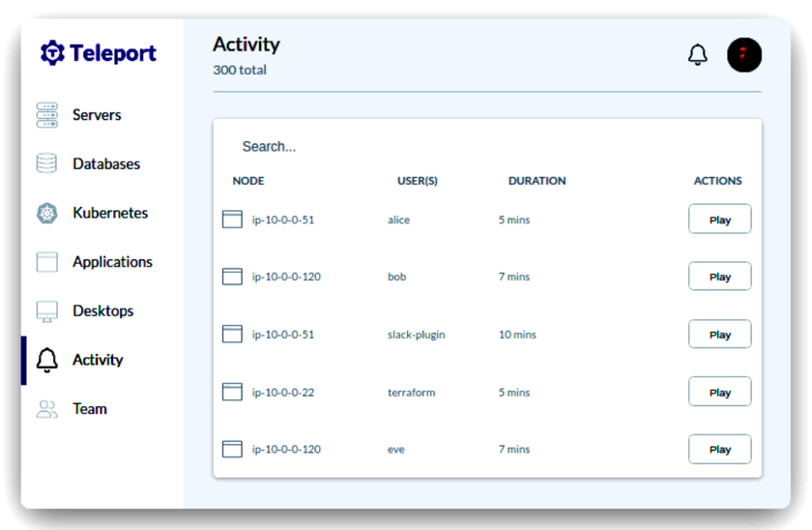This screenshot has height=530, width=812.
Task: Click the Team people icon
Action: click(x=46, y=409)
